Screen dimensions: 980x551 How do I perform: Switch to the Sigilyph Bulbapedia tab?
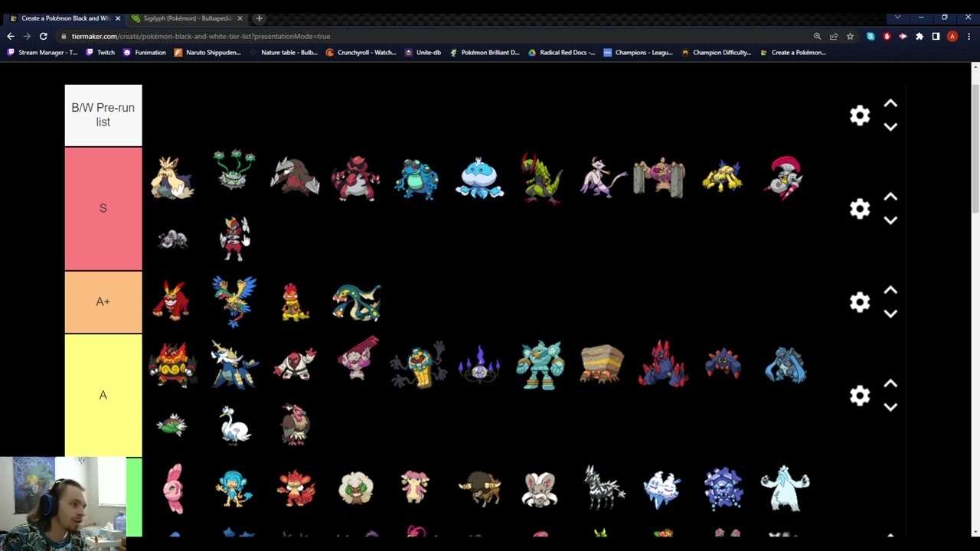tap(187, 18)
